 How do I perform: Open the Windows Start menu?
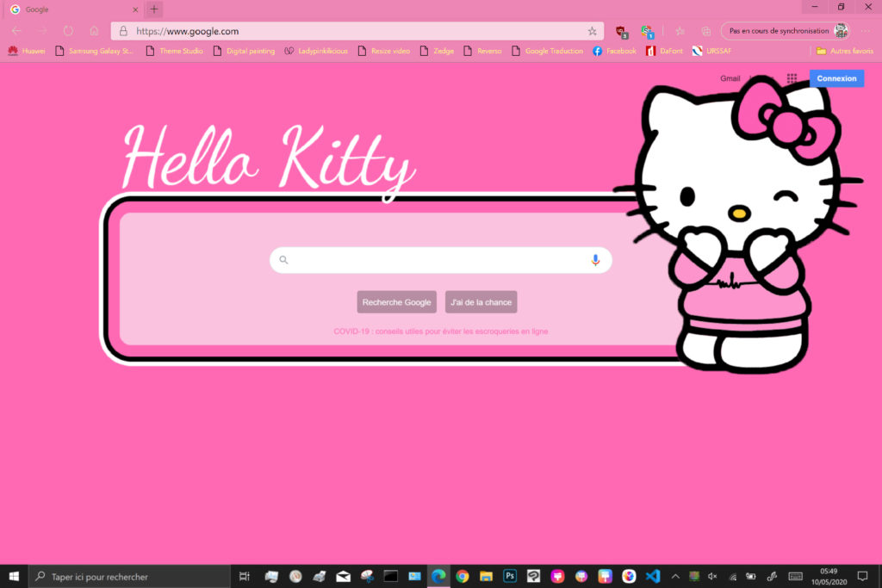(14, 576)
